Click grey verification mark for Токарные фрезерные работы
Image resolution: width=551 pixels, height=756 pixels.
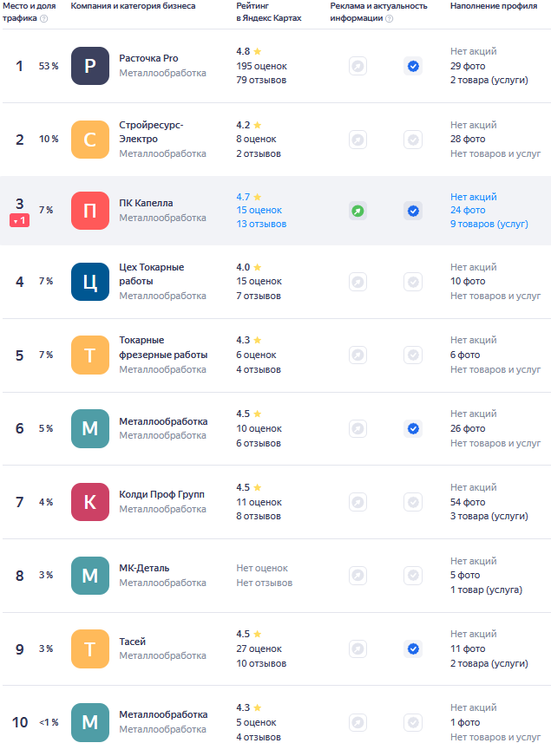[413, 355]
